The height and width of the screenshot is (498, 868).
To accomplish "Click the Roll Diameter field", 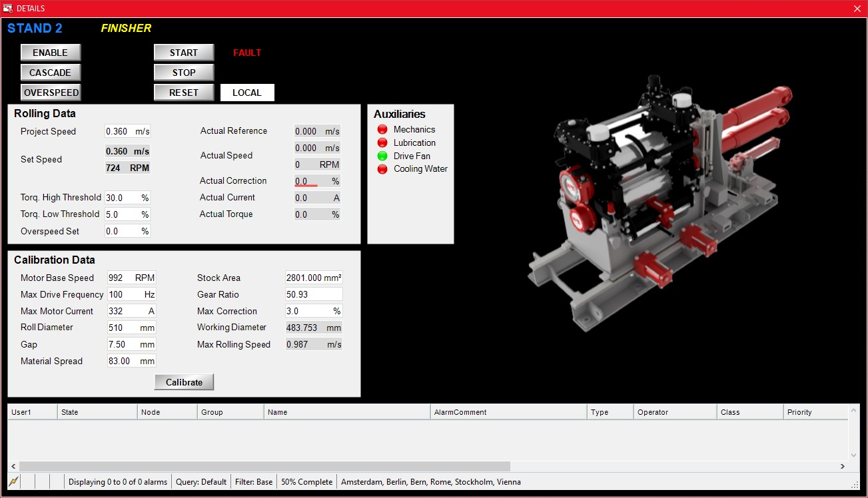I will (132, 328).
